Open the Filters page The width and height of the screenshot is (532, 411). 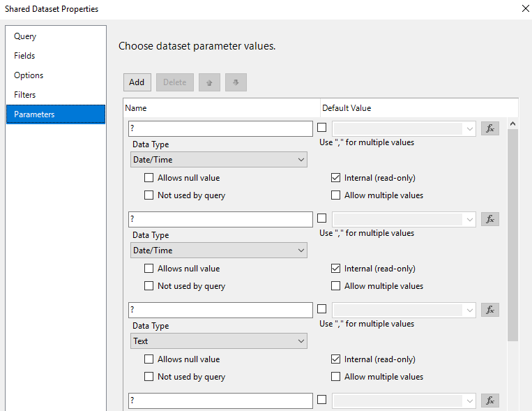(25, 95)
